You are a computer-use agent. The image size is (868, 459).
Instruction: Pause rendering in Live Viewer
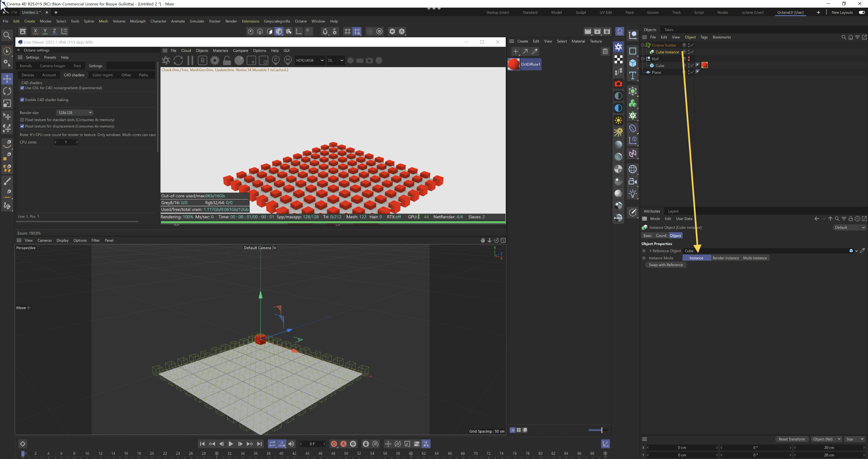click(x=190, y=60)
